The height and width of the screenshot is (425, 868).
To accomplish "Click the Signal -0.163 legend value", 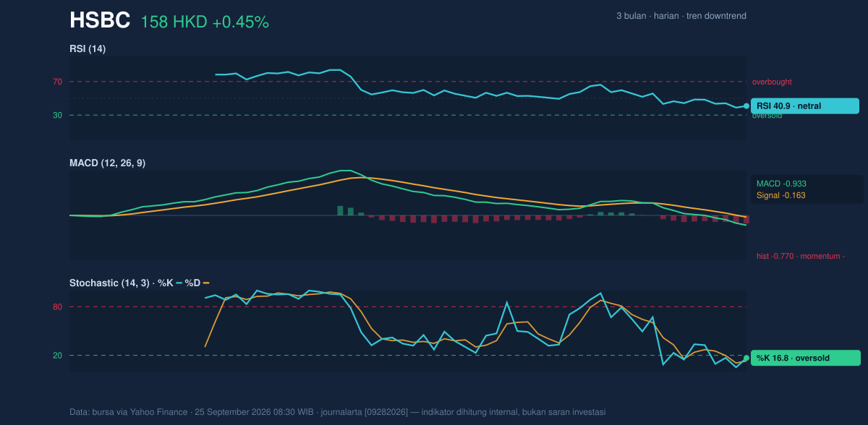I will 781,195.
